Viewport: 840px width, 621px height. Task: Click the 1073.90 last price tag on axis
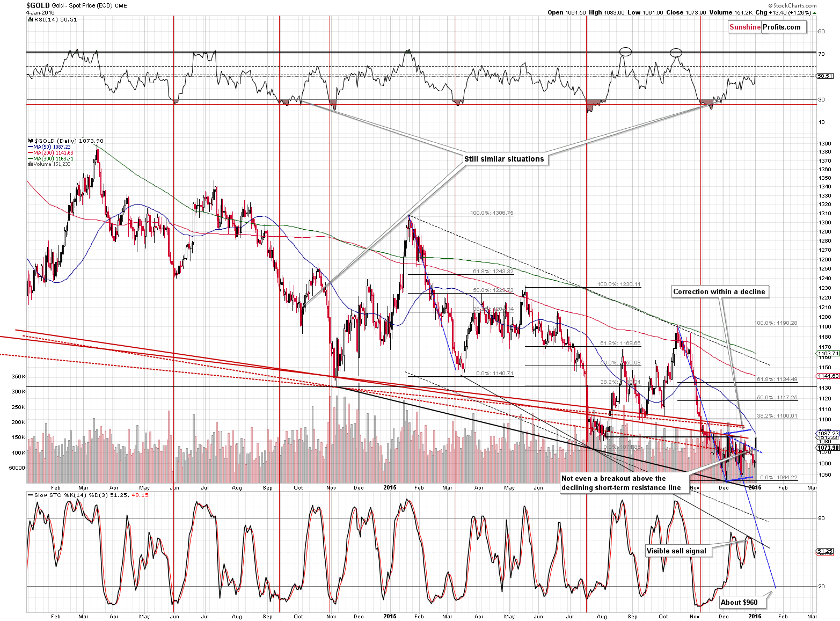point(828,448)
